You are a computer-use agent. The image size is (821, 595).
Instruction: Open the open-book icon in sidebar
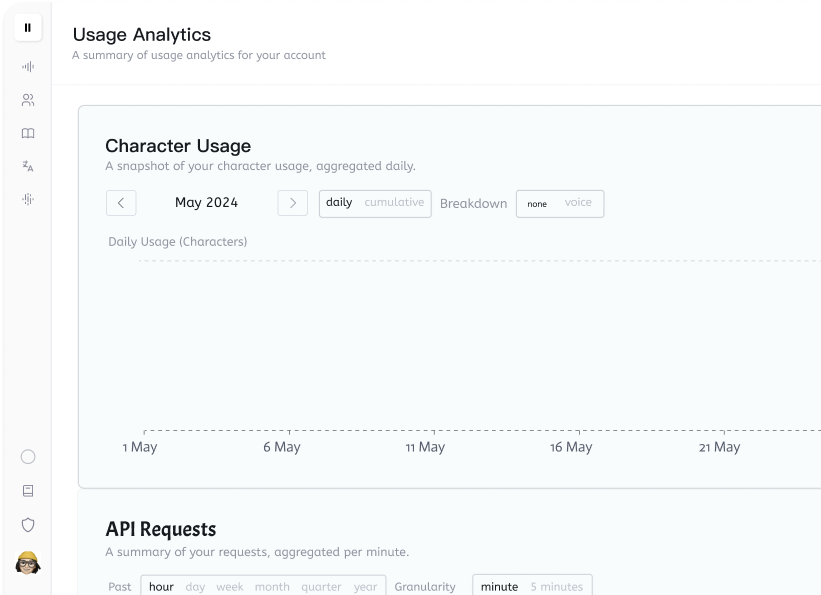(28, 133)
